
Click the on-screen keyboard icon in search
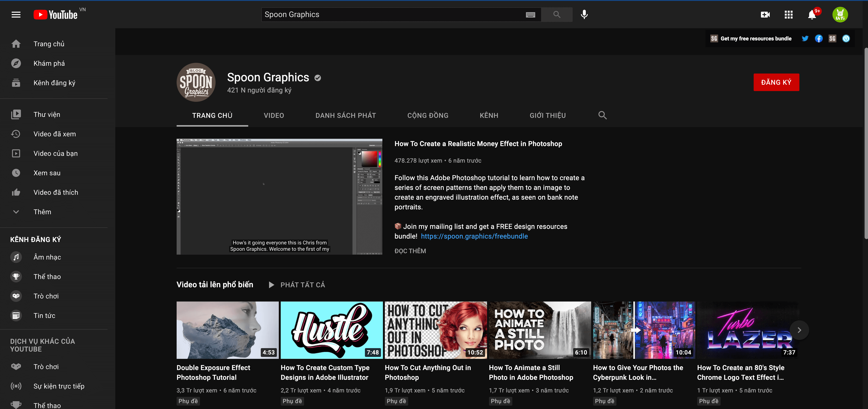point(530,15)
